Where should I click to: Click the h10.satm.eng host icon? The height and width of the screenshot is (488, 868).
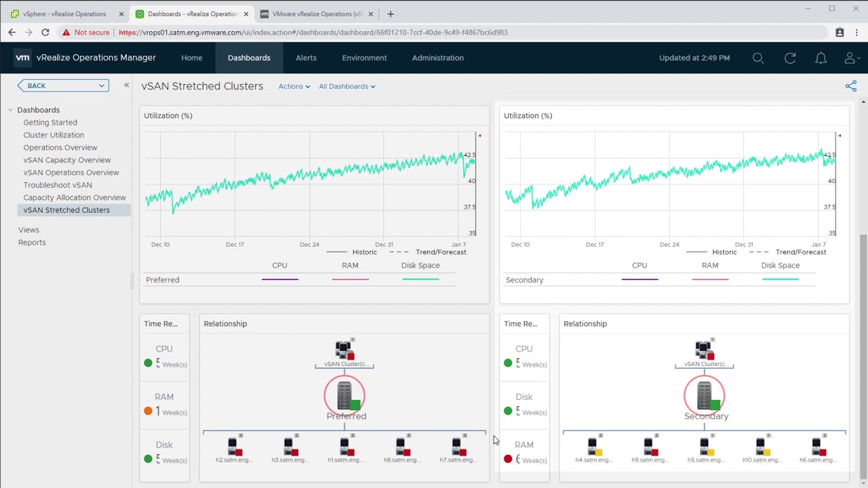coord(761,447)
